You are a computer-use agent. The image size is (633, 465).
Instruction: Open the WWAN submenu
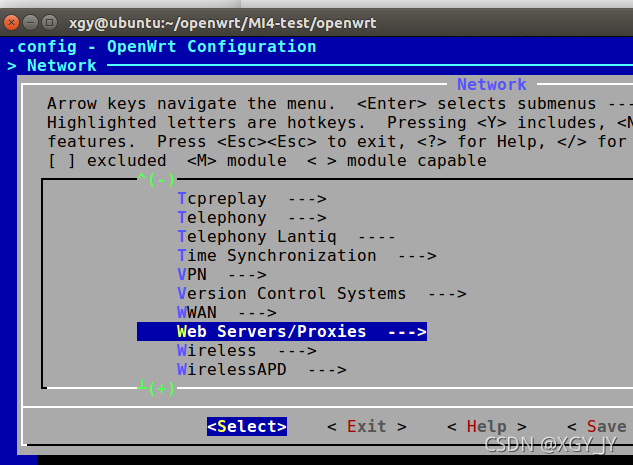(x=226, y=313)
